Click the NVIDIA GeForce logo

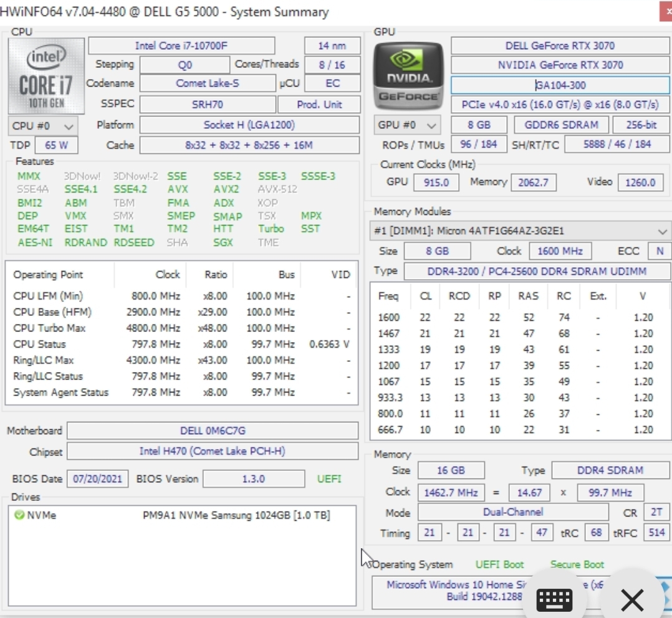click(x=408, y=77)
